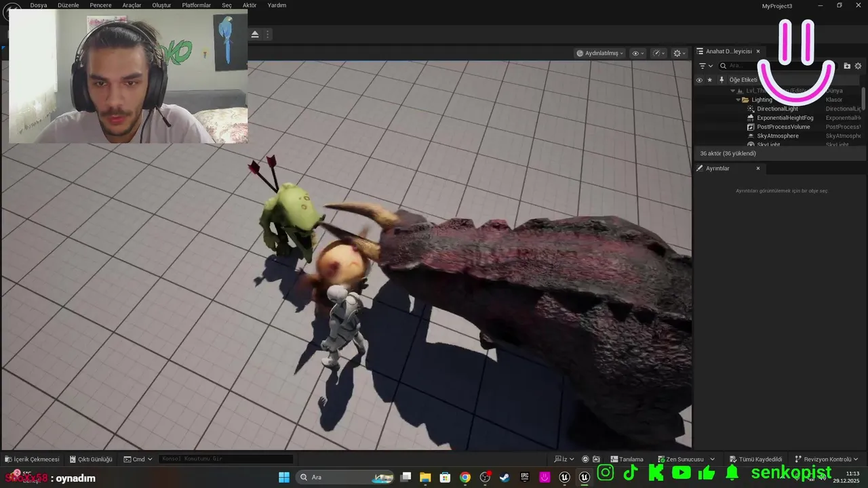
Task: Toggle the visibility eye column header
Action: [699, 80]
